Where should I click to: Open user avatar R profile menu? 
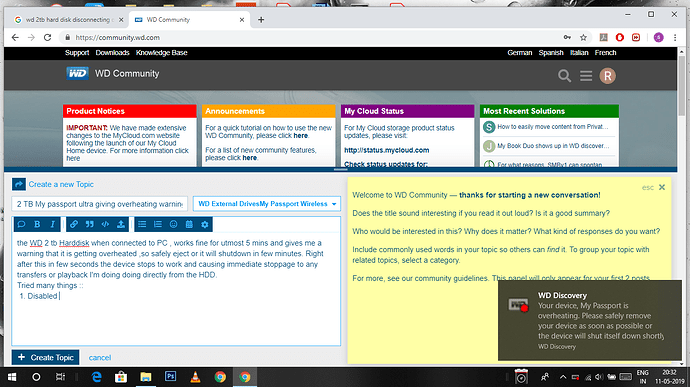(x=607, y=76)
